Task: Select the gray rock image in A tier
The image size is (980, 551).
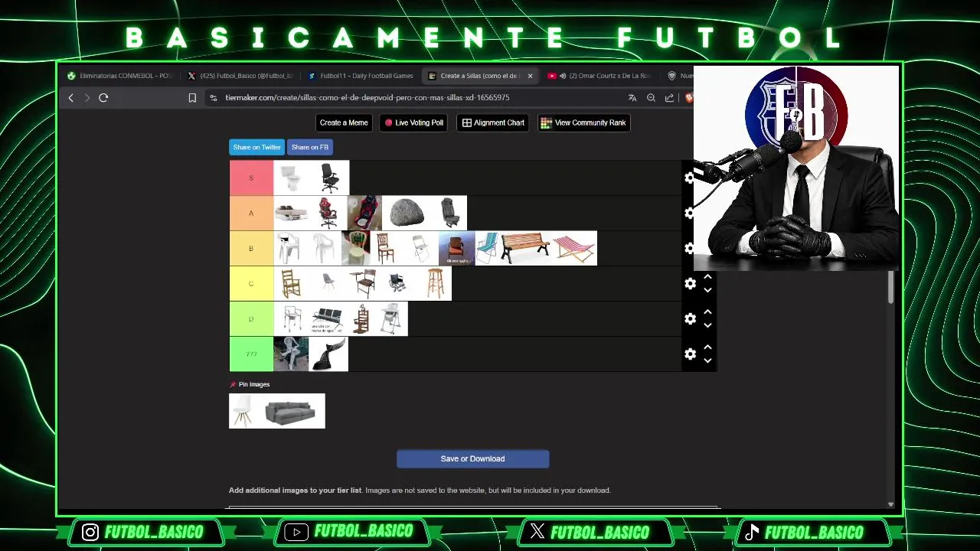Action: tap(407, 213)
